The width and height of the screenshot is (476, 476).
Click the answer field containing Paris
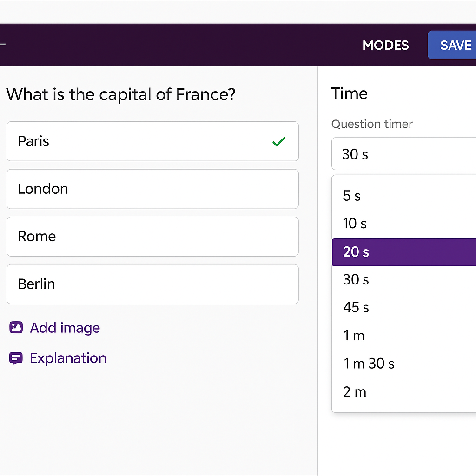point(152,141)
